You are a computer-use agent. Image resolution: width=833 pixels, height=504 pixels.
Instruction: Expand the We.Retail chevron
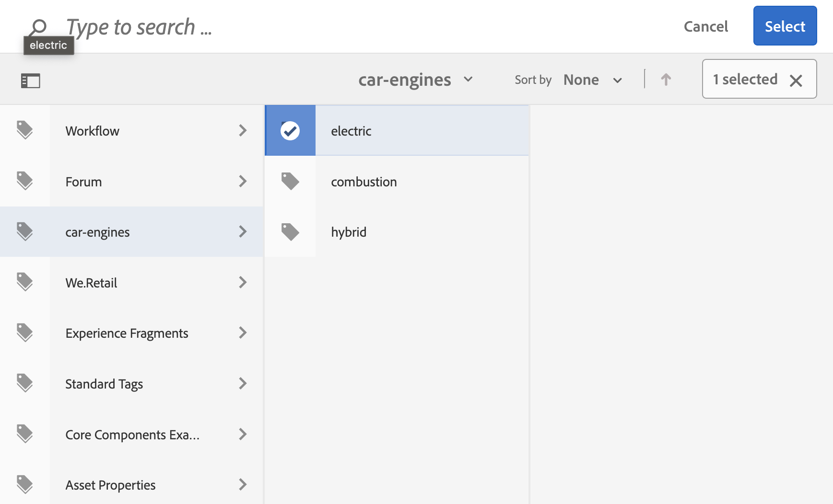coord(243,282)
